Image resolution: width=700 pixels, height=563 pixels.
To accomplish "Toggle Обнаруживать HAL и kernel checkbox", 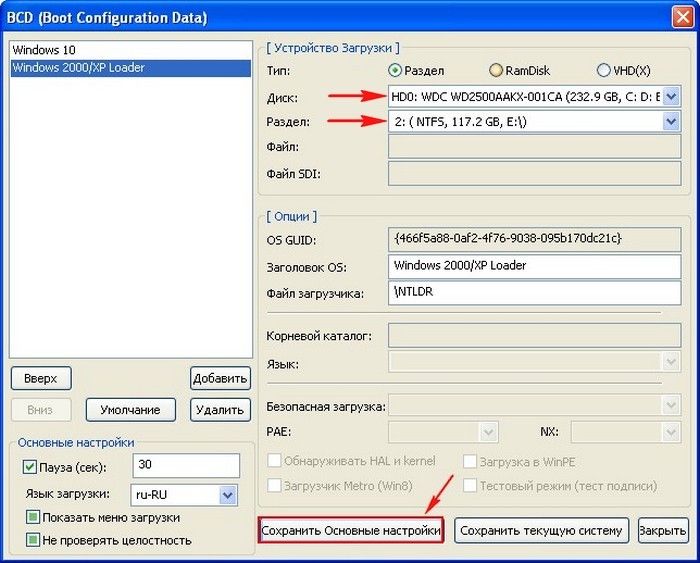I will point(274,461).
